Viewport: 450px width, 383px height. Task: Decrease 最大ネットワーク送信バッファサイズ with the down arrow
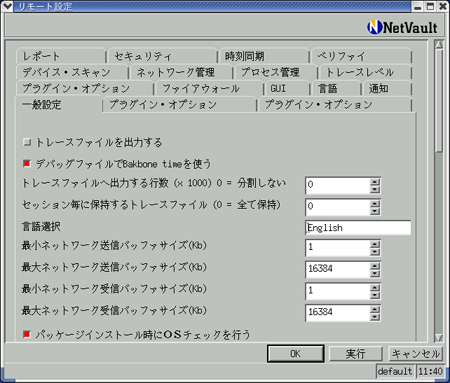point(375,274)
